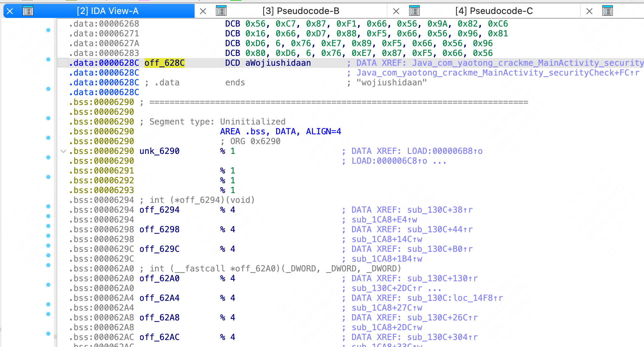Image resolution: width=644 pixels, height=347 pixels.
Task: Click the view icon on IDA View-A tab
Action: (28, 11)
